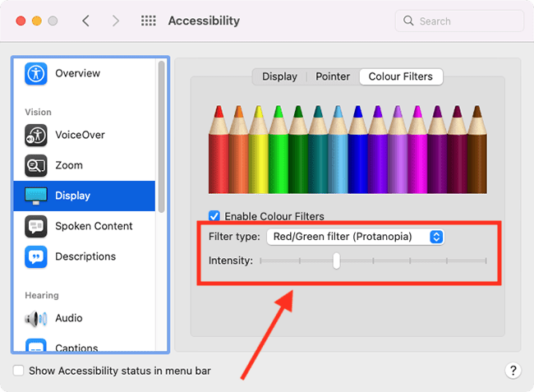The height and width of the screenshot is (392, 534).
Task: Select VoiceOver in the sidebar list
Action: coord(84,135)
